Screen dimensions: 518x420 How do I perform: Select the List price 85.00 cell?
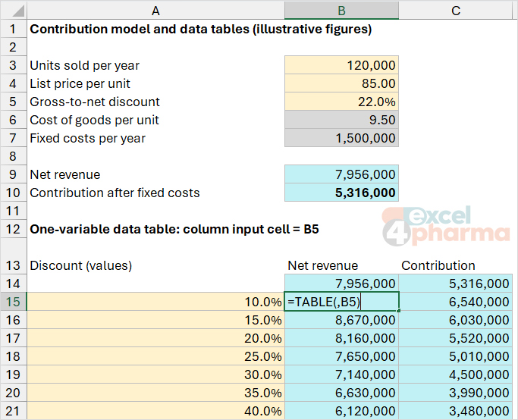click(x=341, y=83)
